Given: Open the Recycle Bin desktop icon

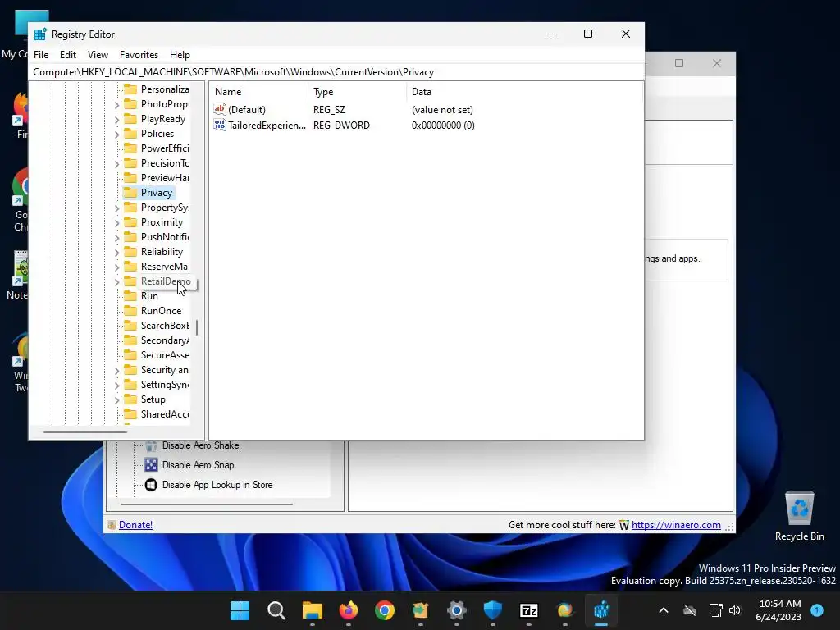Looking at the screenshot, I should point(799,516).
